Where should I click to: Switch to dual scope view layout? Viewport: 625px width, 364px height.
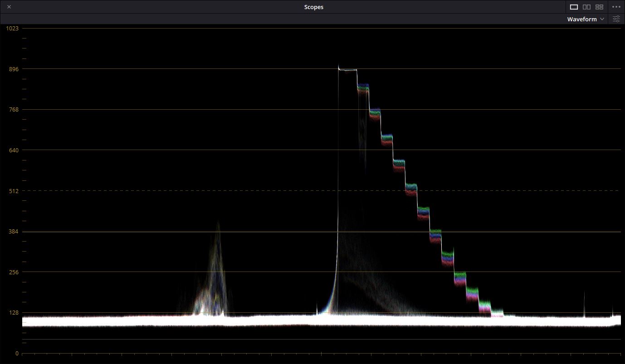[x=586, y=7]
